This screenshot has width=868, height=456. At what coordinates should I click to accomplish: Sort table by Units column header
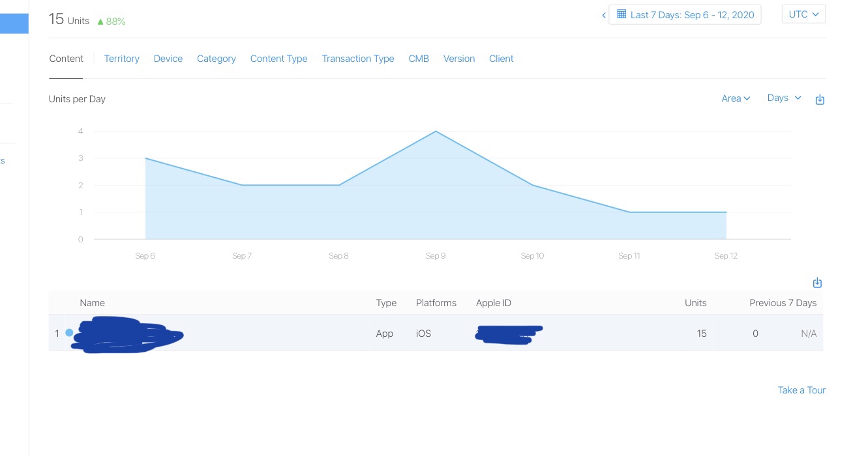[695, 303]
